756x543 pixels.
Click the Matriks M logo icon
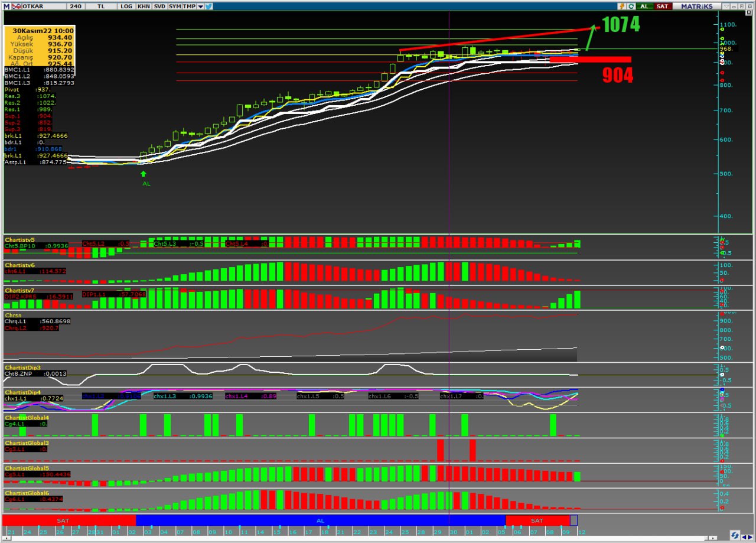(x=6, y=6)
